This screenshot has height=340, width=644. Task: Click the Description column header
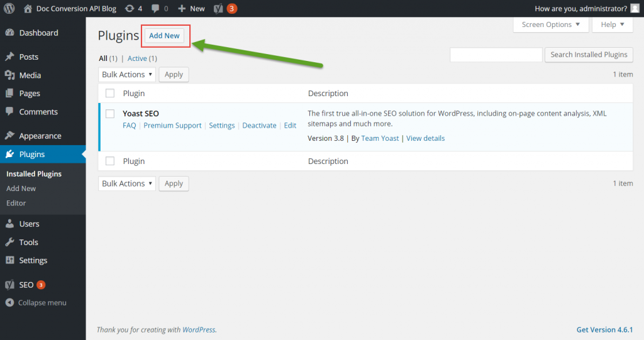pyautogui.click(x=328, y=93)
